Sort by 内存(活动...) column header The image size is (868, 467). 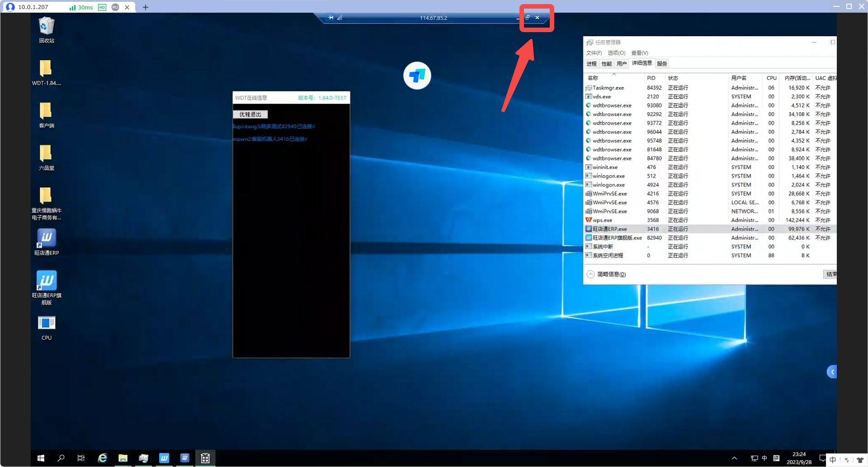[x=797, y=78]
